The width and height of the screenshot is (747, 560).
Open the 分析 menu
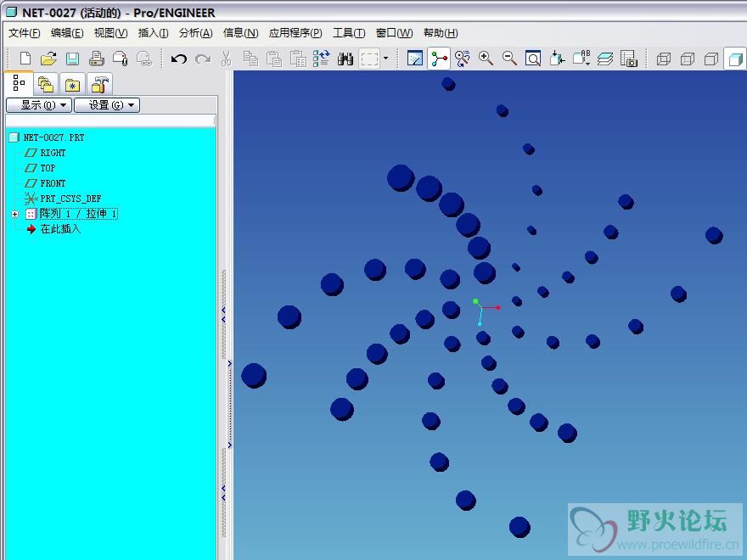pyautogui.click(x=195, y=33)
